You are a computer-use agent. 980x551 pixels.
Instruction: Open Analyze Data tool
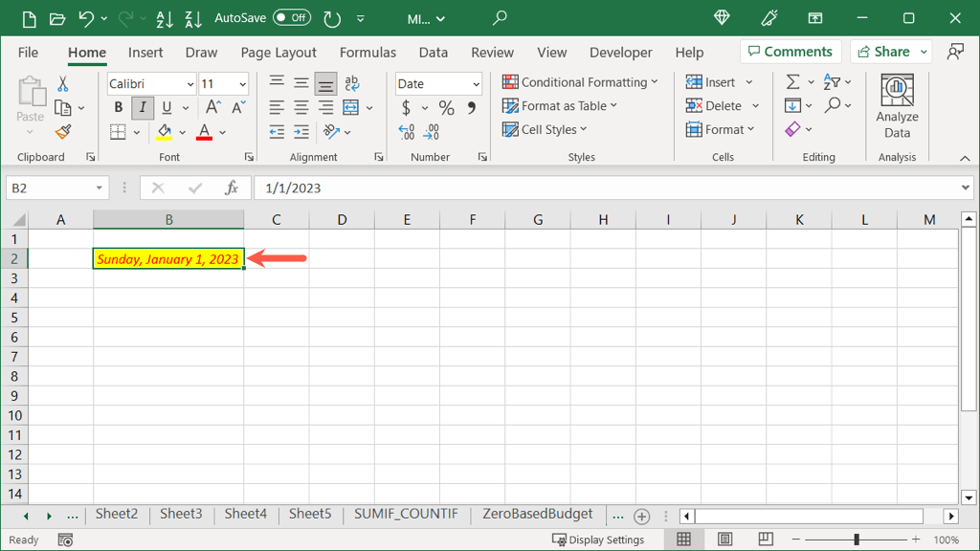(x=897, y=106)
